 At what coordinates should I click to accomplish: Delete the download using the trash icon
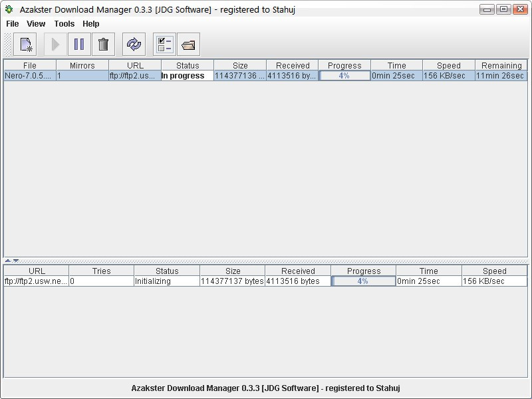click(x=103, y=44)
